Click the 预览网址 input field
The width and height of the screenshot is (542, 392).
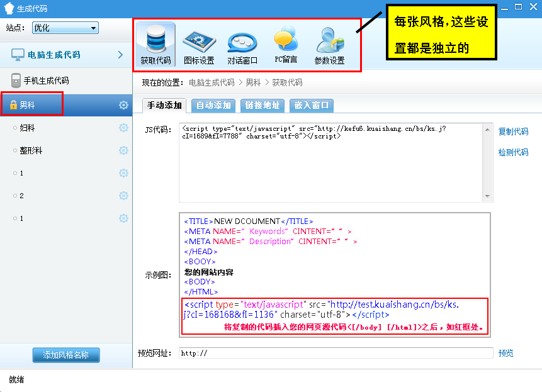tap(336, 353)
